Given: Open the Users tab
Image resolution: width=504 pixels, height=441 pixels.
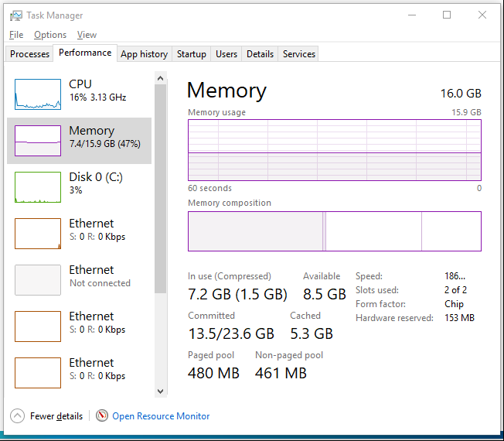Looking at the screenshot, I should pos(226,53).
